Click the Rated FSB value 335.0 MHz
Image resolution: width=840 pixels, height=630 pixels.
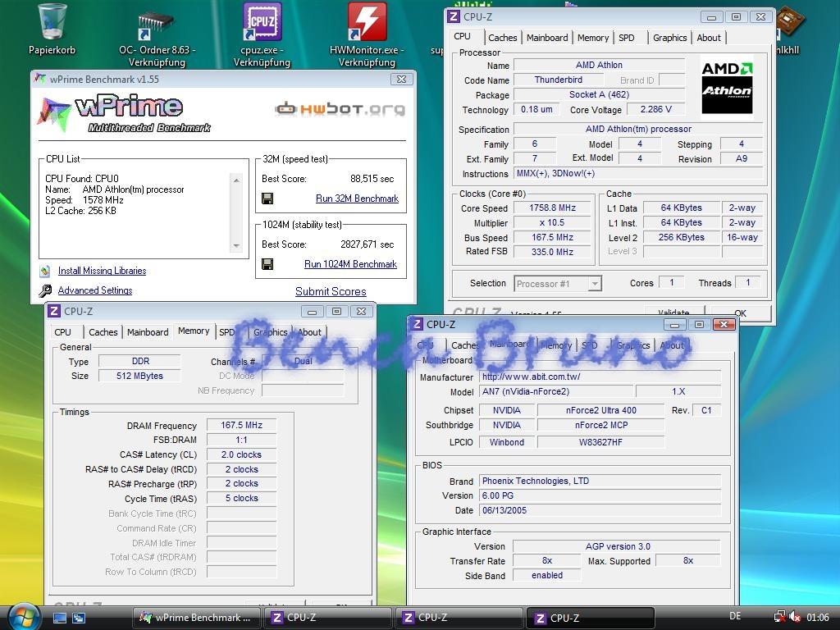pyautogui.click(x=552, y=252)
